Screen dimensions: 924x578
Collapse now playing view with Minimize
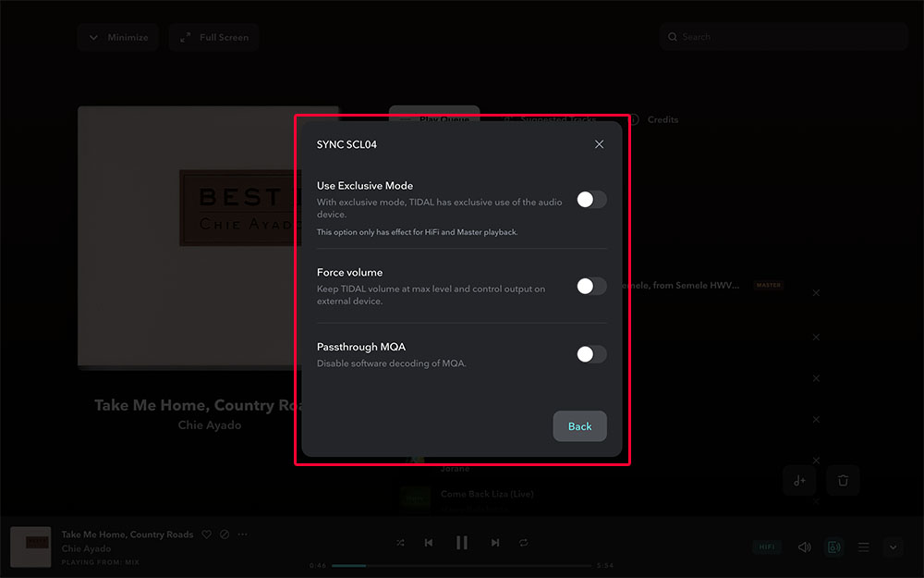[x=118, y=37]
